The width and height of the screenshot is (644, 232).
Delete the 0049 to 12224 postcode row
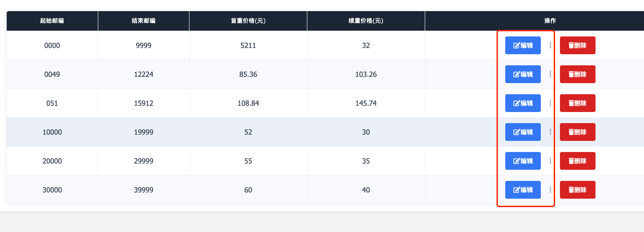tap(577, 74)
